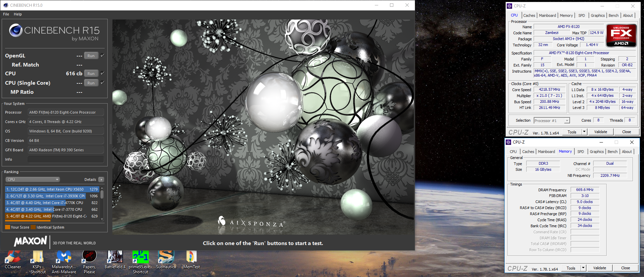Screen dimensions: 644x277
Task: Toggle the CPU test checkmark
Action: 102,73
